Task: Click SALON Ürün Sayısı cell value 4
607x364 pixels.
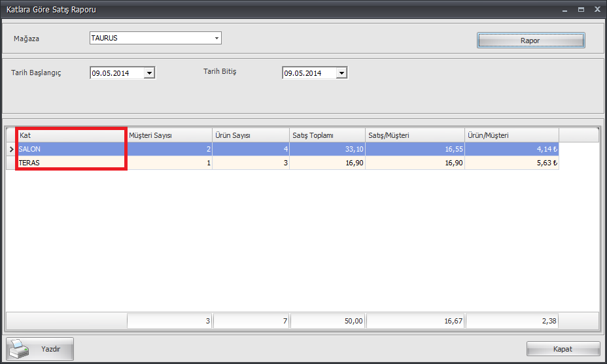Action: [251, 149]
